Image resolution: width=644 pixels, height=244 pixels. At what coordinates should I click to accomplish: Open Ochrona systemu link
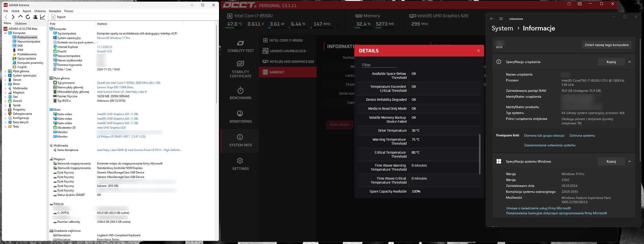[x=582, y=136]
